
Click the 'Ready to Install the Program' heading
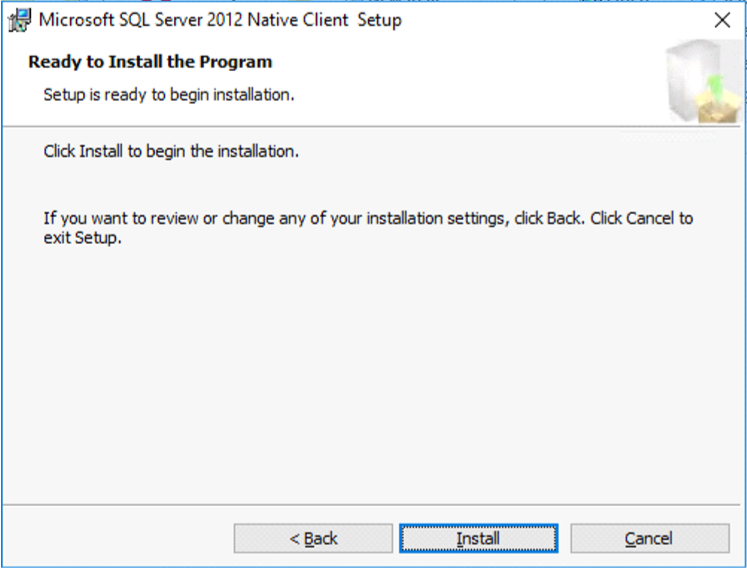(150, 62)
